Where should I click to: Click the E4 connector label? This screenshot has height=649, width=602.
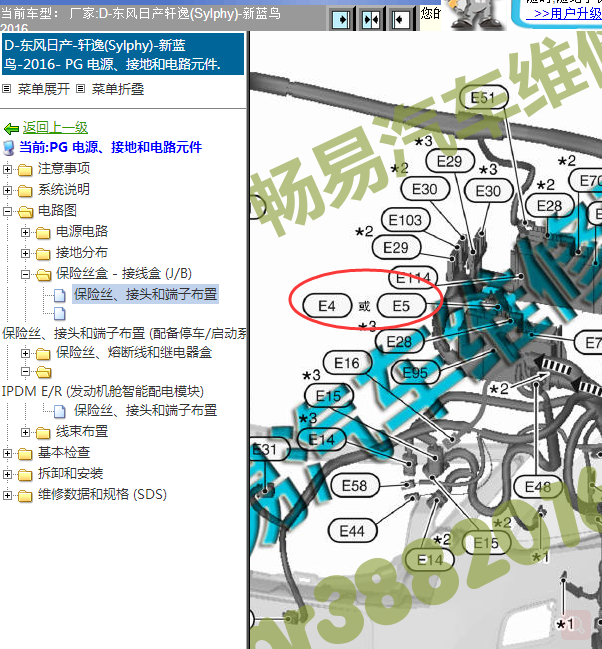click(327, 306)
